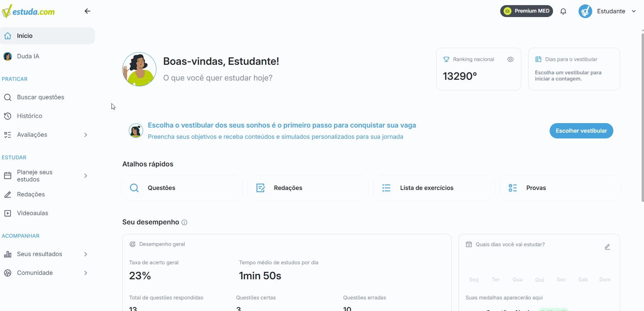
Task: Click the welcome student avatar illustration
Action: 139,69
